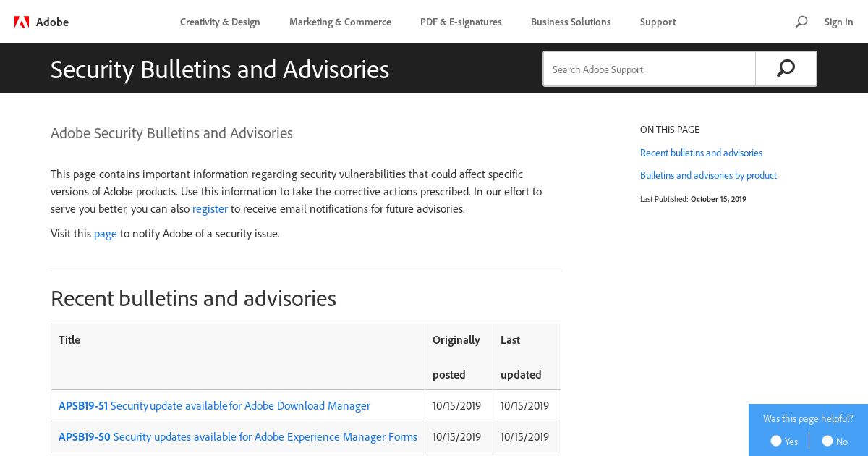Open Support menu
The image size is (868, 456).
tap(658, 22)
